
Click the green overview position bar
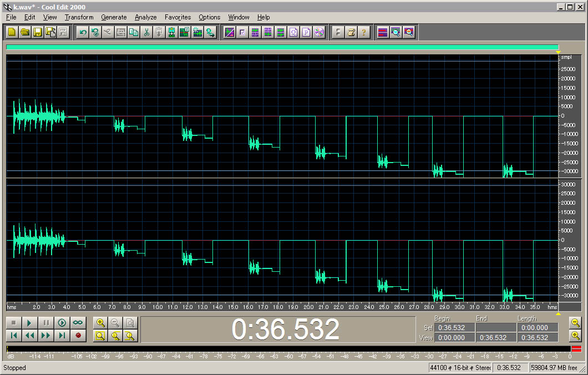click(x=282, y=48)
